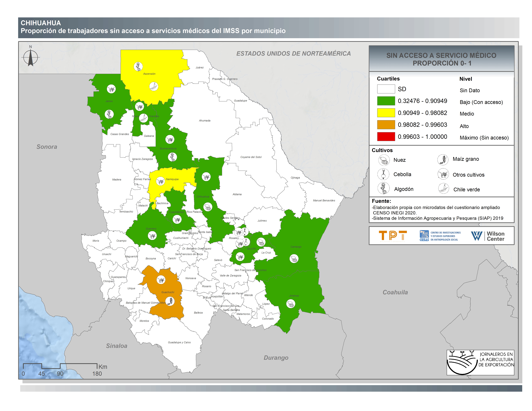The width and height of the screenshot is (532, 411).
Task: Click the Wilson Center logo
Action: pyautogui.click(x=488, y=236)
